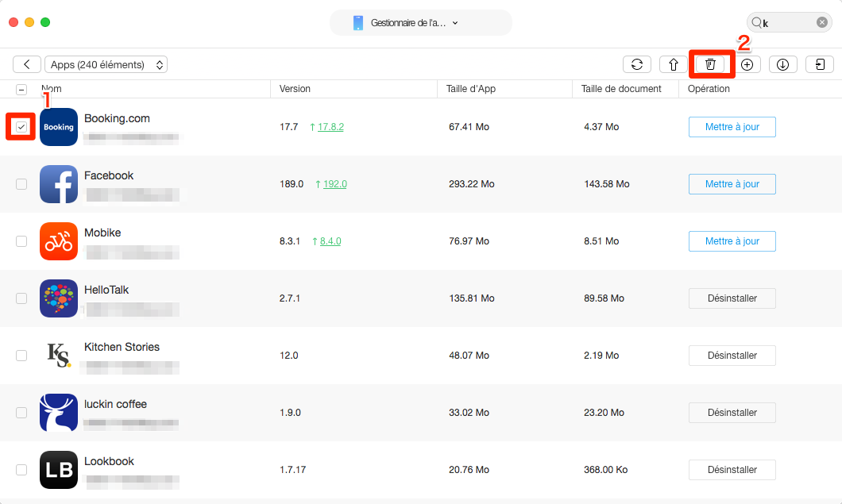Click the download arrow toolbar icon
This screenshot has height=504, width=842.
[x=782, y=65]
